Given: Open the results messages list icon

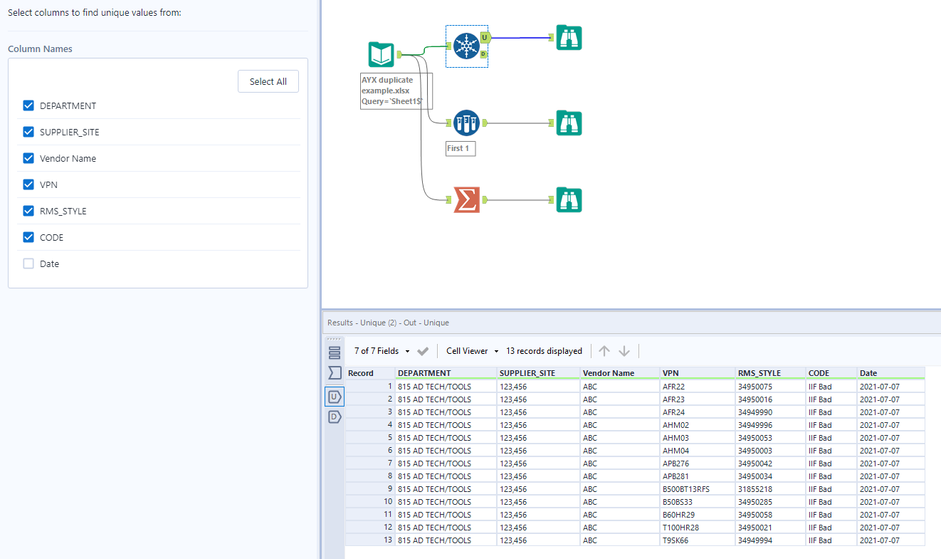Looking at the screenshot, I should point(334,352).
